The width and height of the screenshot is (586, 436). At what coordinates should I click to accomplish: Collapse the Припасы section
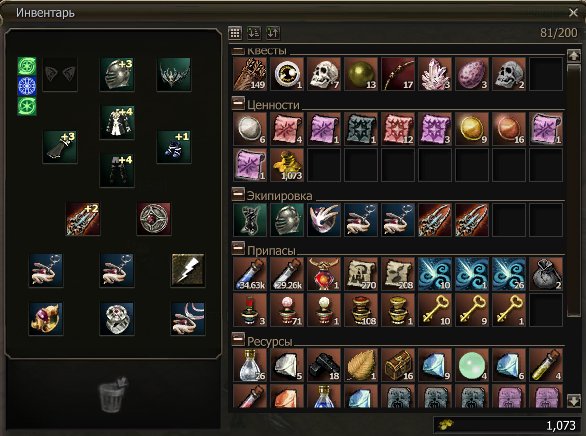point(238,248)
